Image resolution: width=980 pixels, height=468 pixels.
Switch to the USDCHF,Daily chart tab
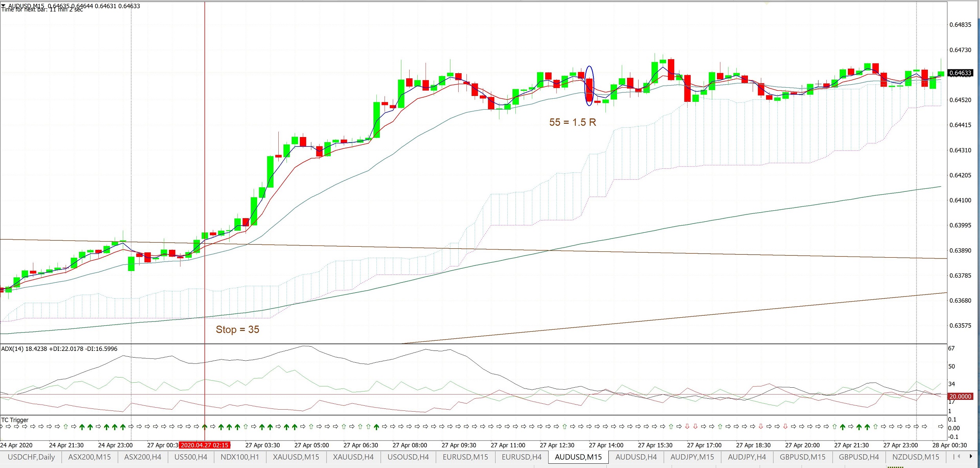[x=31, y=457]
